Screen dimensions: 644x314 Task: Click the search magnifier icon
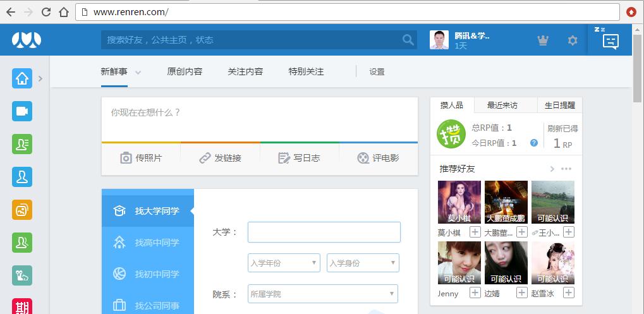click(408, 40)
